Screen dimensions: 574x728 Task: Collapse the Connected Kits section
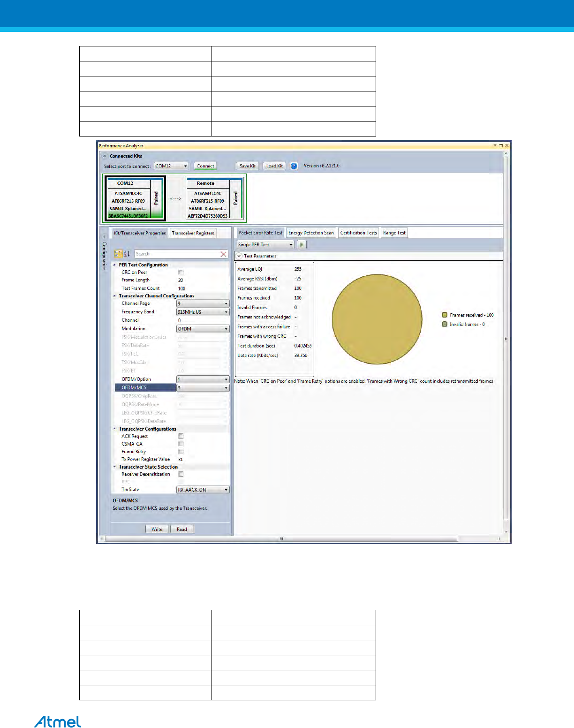(x=105, y=156)
